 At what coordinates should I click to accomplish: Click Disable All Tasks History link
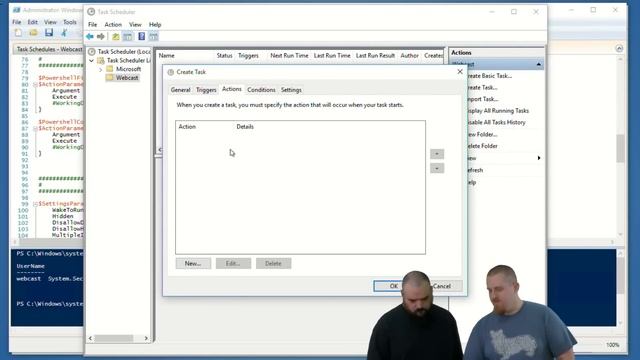tap(496, 122)
